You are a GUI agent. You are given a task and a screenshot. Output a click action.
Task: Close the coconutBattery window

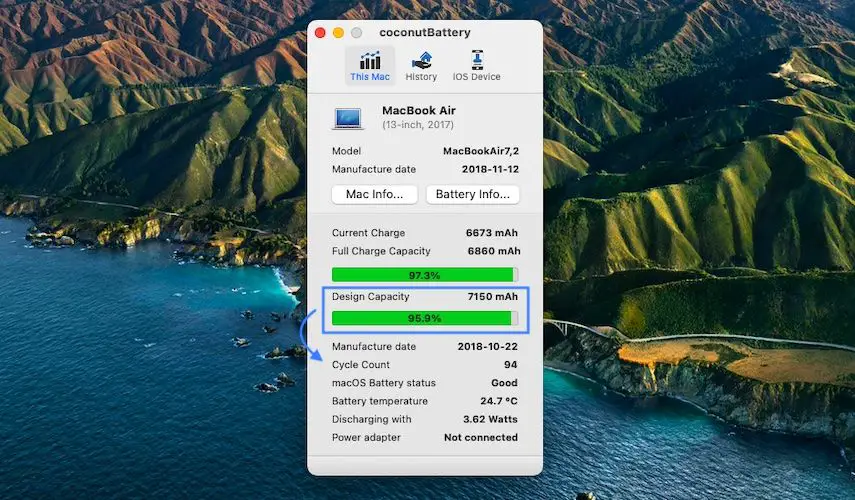point(320,33)
